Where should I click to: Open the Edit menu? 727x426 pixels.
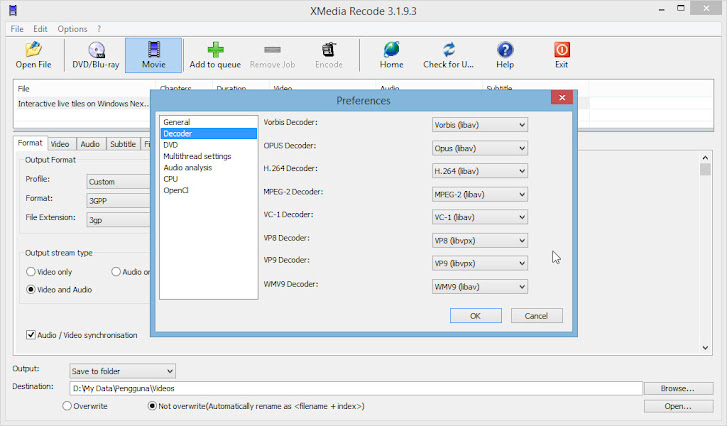click(40, 29)
